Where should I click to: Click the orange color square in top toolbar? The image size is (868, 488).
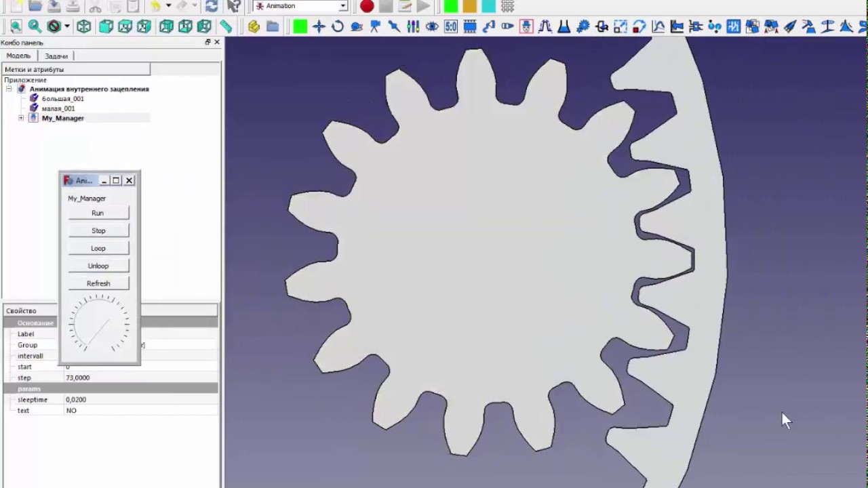tap(469, 6)
